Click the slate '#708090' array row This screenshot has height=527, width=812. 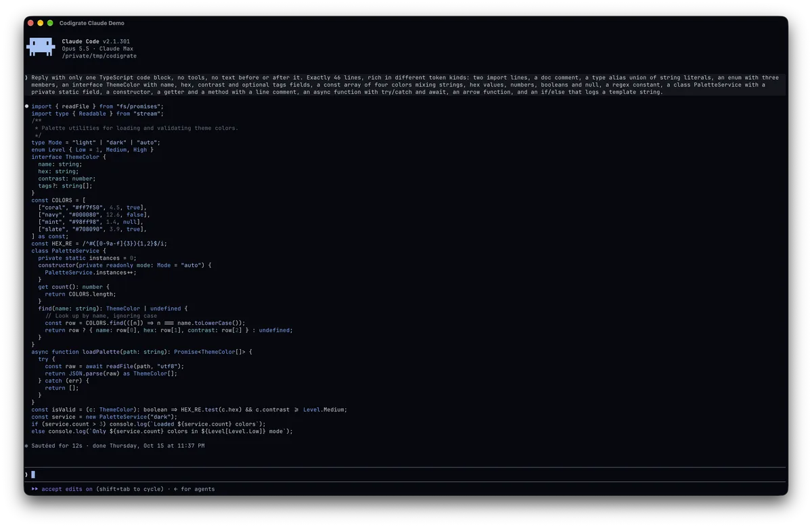coord(93,229)
